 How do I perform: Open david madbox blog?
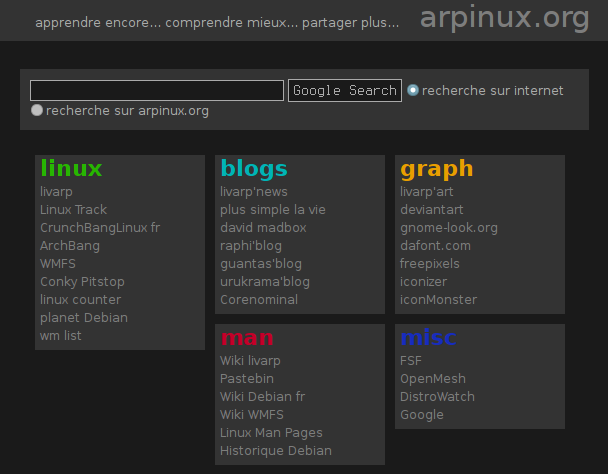tap(263, 228)
